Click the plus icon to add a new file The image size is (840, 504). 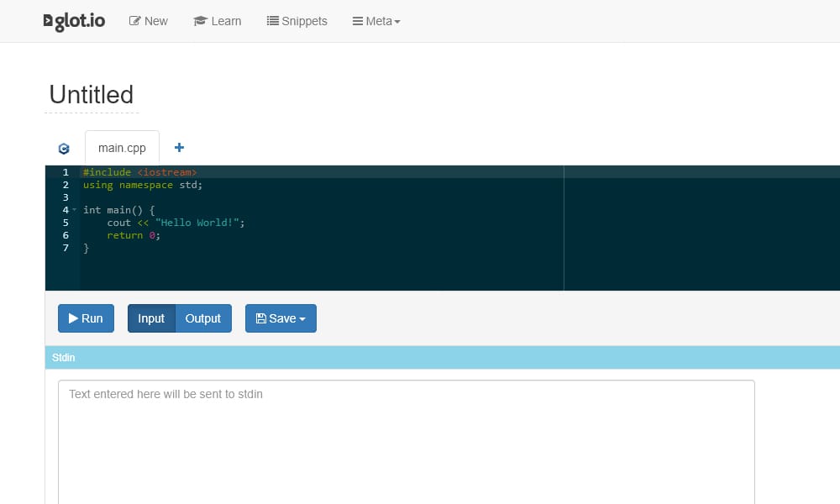coord(179,147)
